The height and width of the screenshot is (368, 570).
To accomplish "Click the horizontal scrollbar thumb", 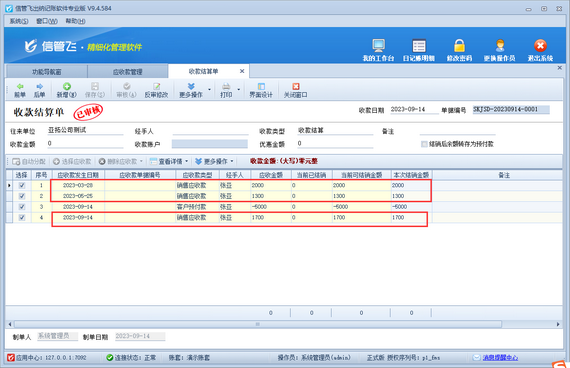I will [257, 324].
